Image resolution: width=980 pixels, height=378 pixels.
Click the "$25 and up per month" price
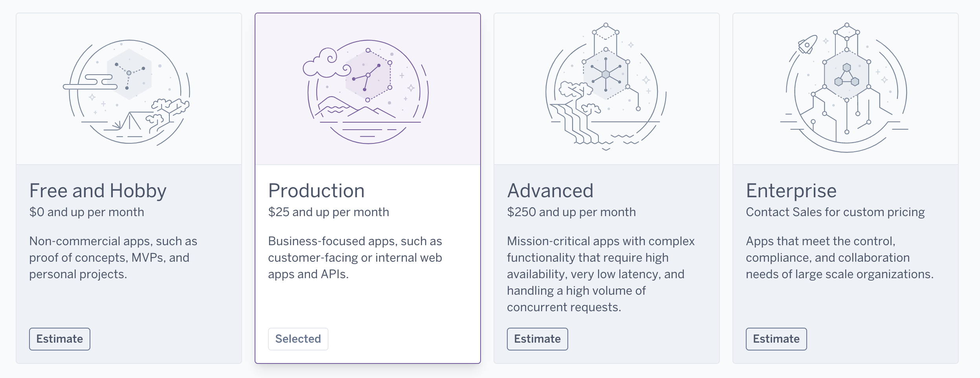[329, 212]
